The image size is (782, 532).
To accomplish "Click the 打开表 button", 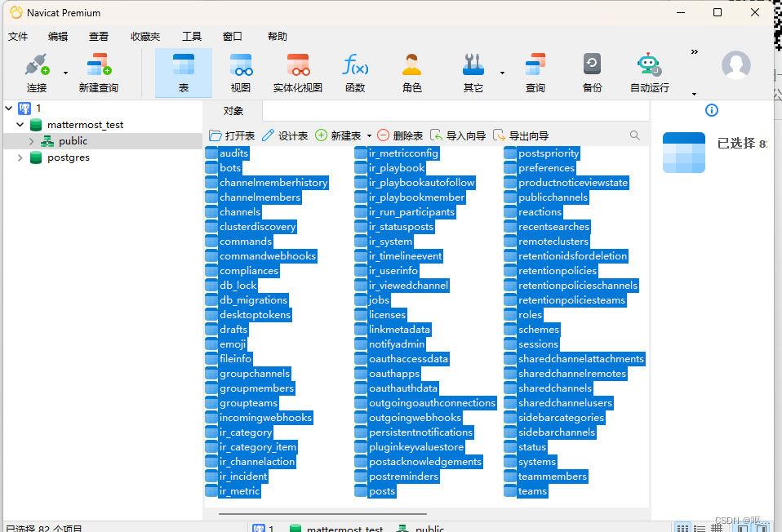I will click(x=232, y=135).
